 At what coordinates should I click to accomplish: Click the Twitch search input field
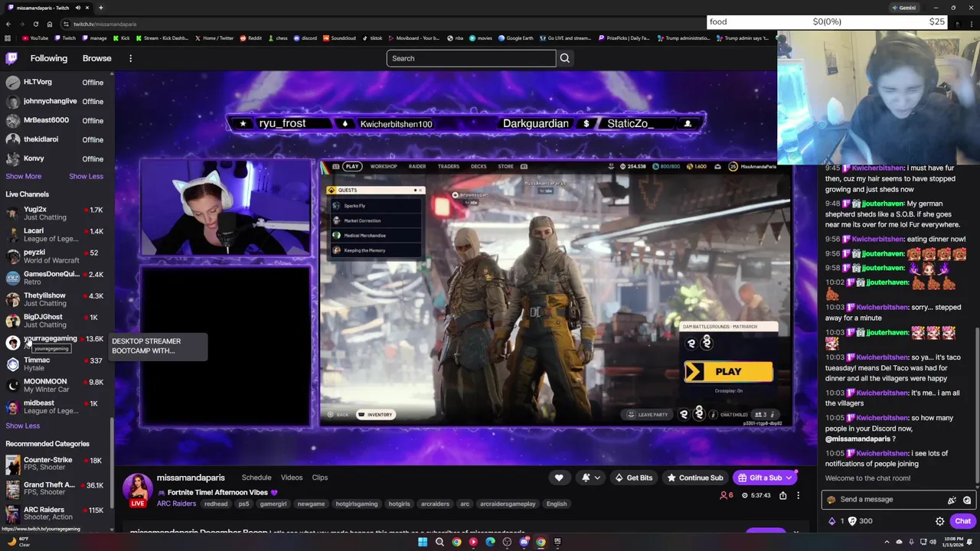(x=472, y=58)
